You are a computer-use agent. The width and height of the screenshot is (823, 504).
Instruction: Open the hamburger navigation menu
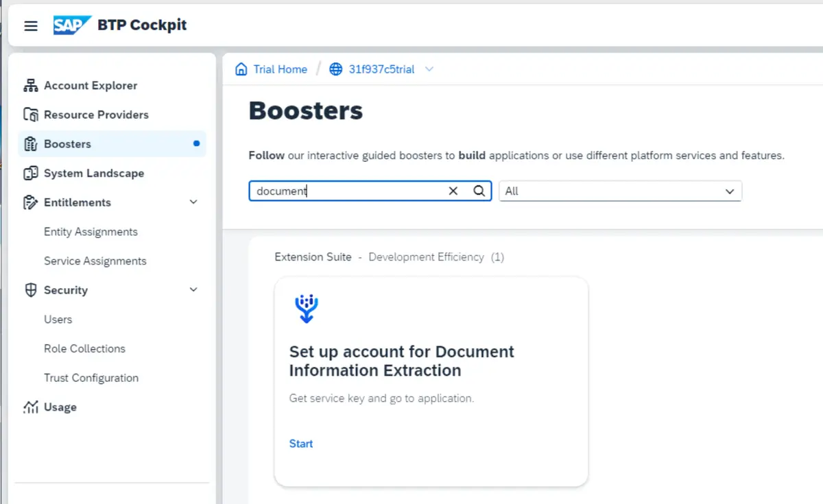click(31, 26)
